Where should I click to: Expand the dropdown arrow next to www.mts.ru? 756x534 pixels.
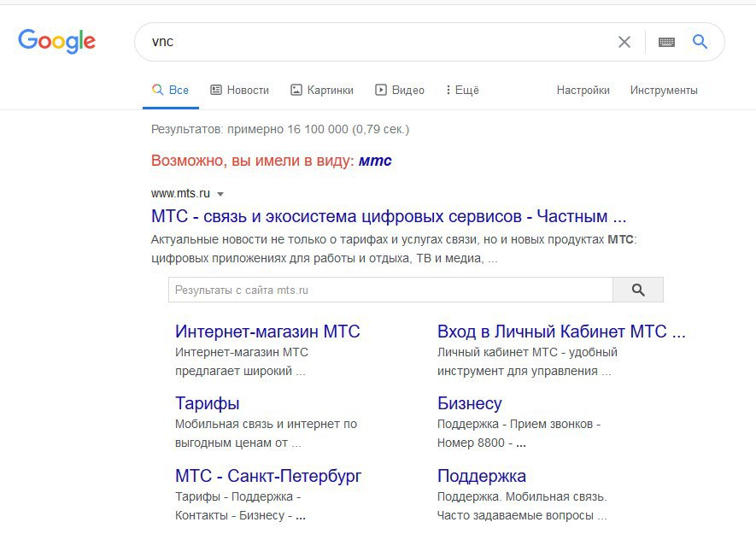pyautogui.click(x=220, y=194)
